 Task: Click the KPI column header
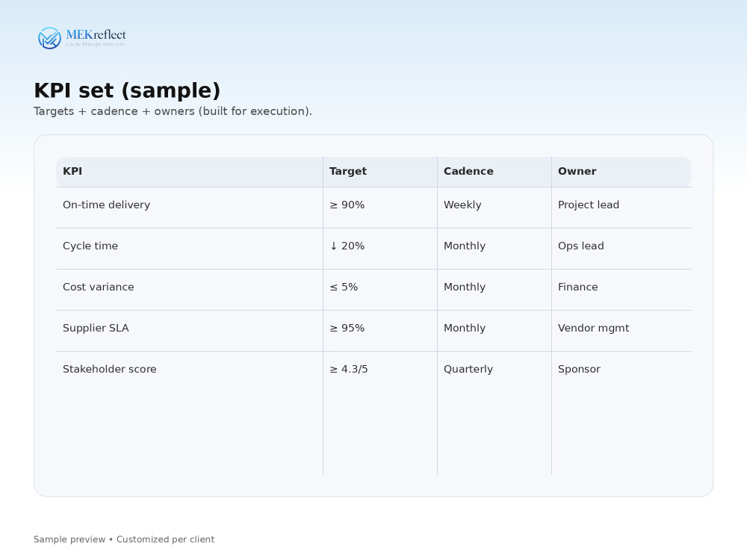(x=190, y=172)
